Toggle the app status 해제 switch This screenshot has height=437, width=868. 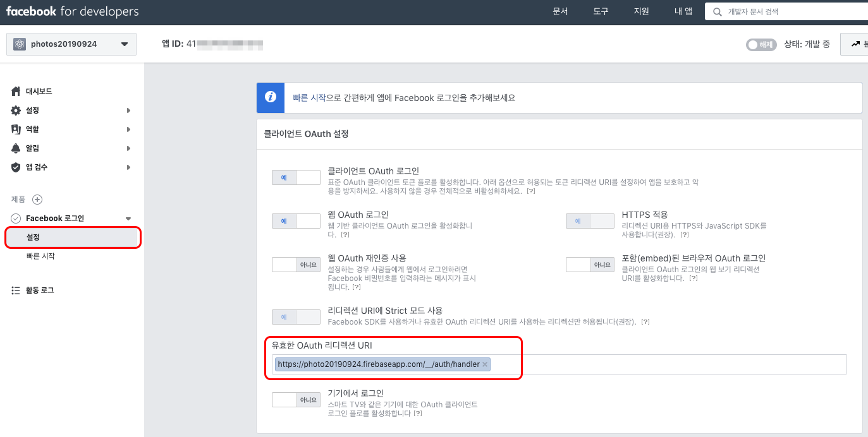(x=761, y=45)
